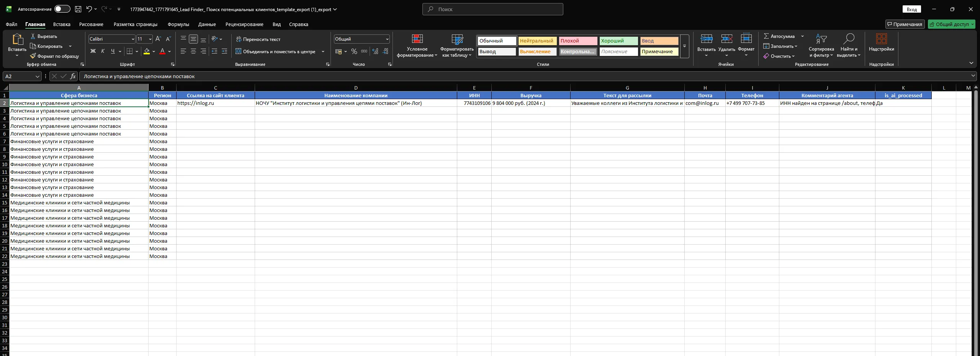Toggle Bold formatting button
This screenshot has height=356, width=980.
pyautogui.click(x=93, y=51)
